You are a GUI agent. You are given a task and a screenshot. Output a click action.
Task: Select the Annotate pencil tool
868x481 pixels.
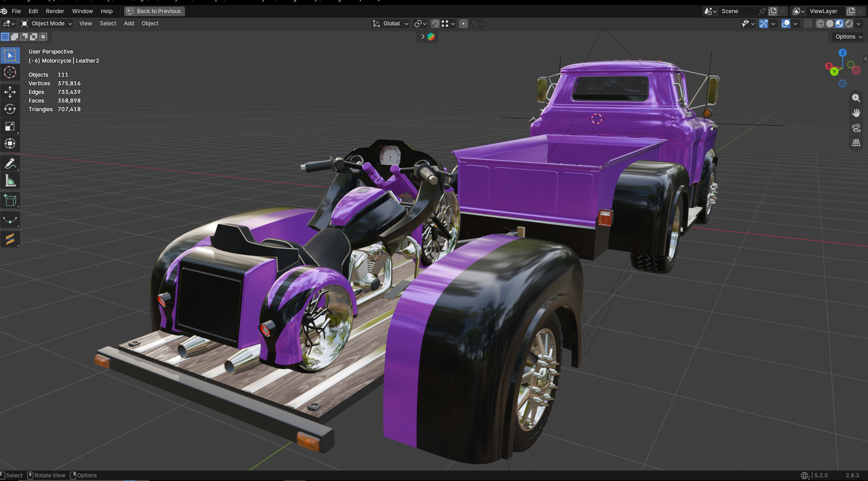[x=10, y=163]
